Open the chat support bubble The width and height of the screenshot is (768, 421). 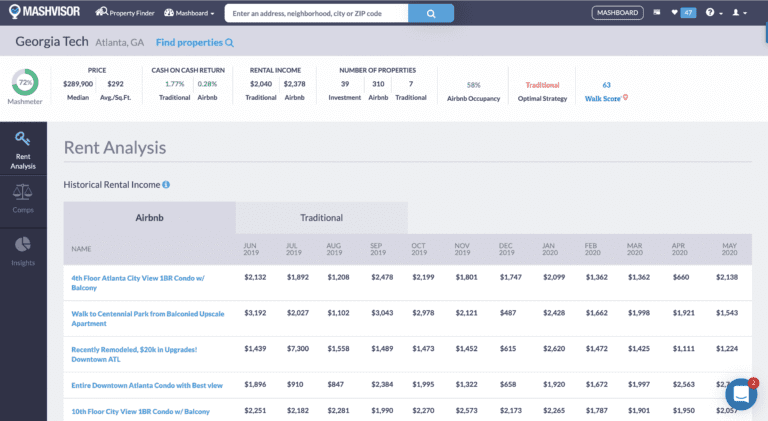coord(741,394)
